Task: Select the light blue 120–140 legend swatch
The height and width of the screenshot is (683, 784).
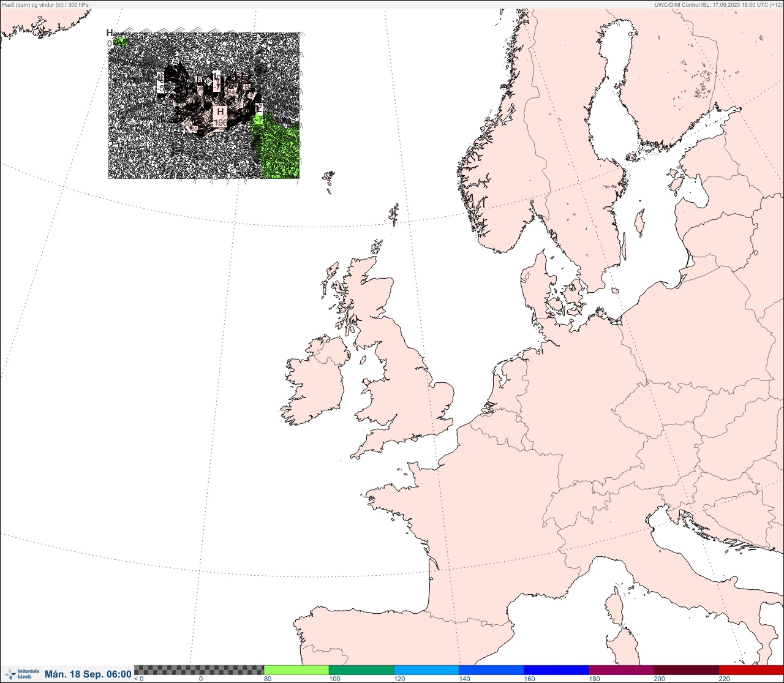Action: pos(426,670)
